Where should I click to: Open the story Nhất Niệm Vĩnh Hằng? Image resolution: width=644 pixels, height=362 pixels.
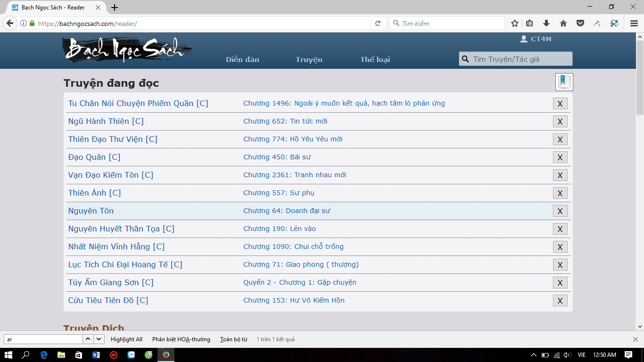[116, 247]
